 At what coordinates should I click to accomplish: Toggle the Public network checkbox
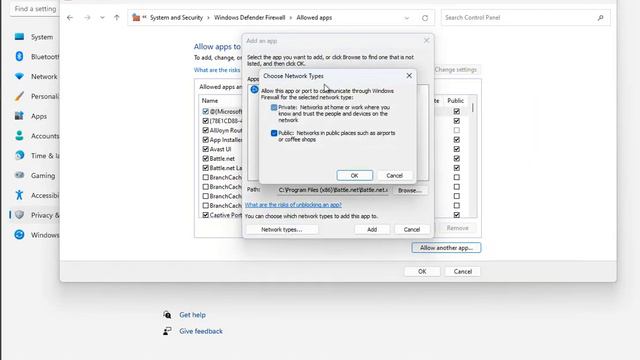[x=274, y=133]
